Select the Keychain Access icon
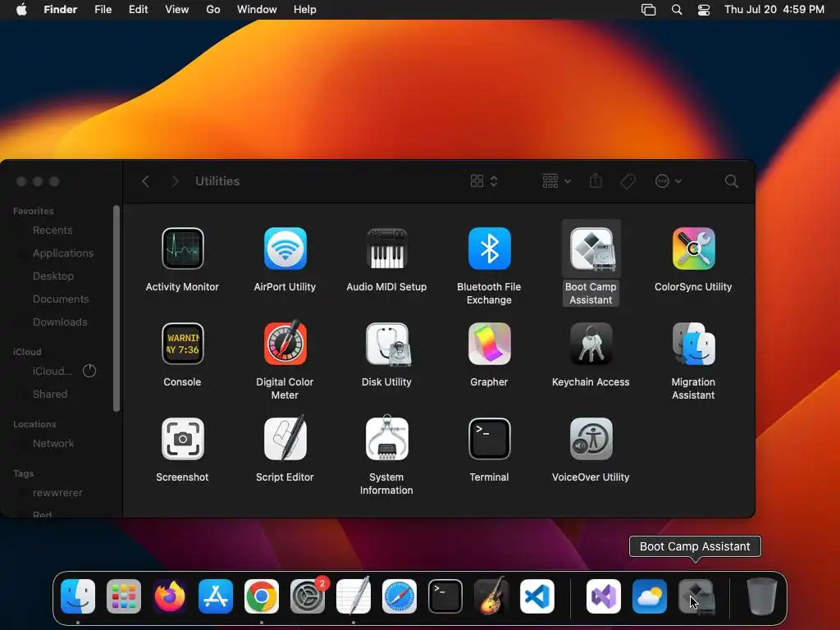Viewport: 840px width, 630px height. pyautogui.click(x=591, y=344)
